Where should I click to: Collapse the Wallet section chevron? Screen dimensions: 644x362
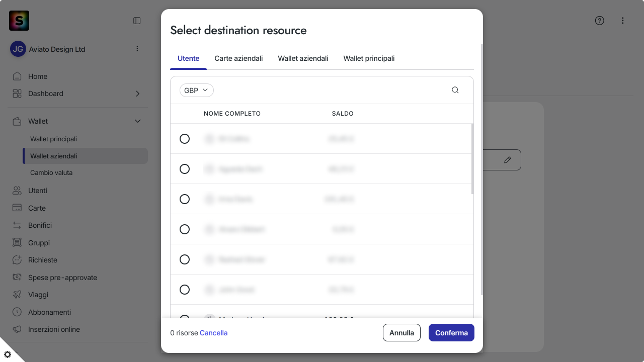pyautogui.click(x=138, y=121)
